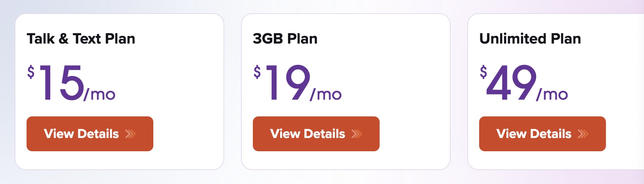Click empty space right of Talk & Text button
Viewport: 644px width, 184px height.
pyautogui.click(x=189, y=134)
